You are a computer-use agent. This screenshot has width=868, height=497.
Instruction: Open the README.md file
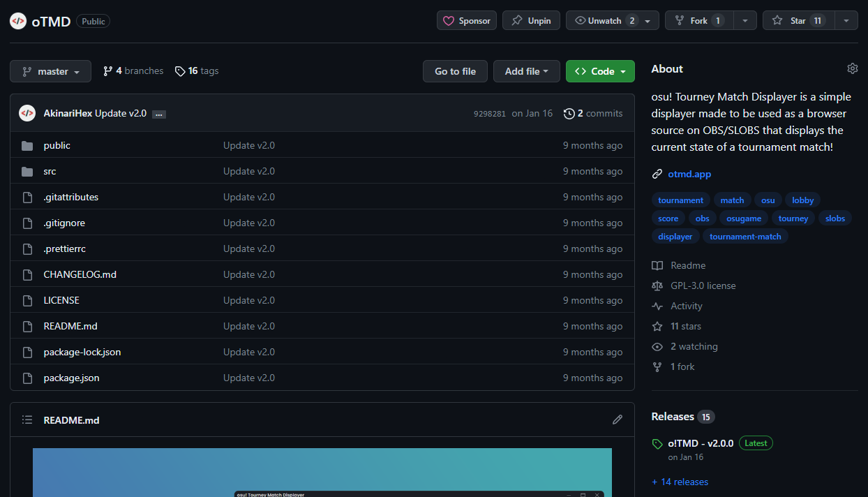70,326
